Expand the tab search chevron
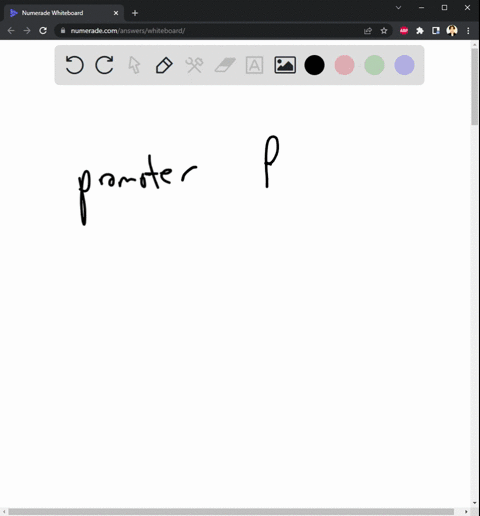 [398, 8]
